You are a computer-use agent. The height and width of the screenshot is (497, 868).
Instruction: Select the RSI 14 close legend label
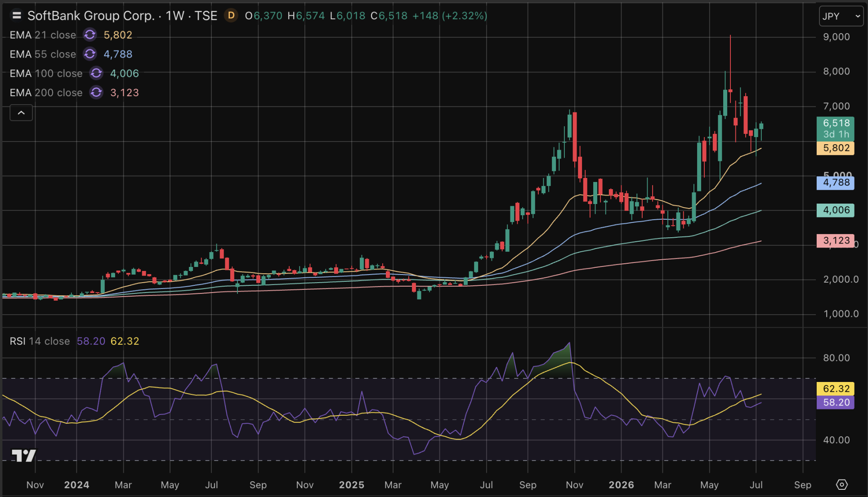[40, 342]
